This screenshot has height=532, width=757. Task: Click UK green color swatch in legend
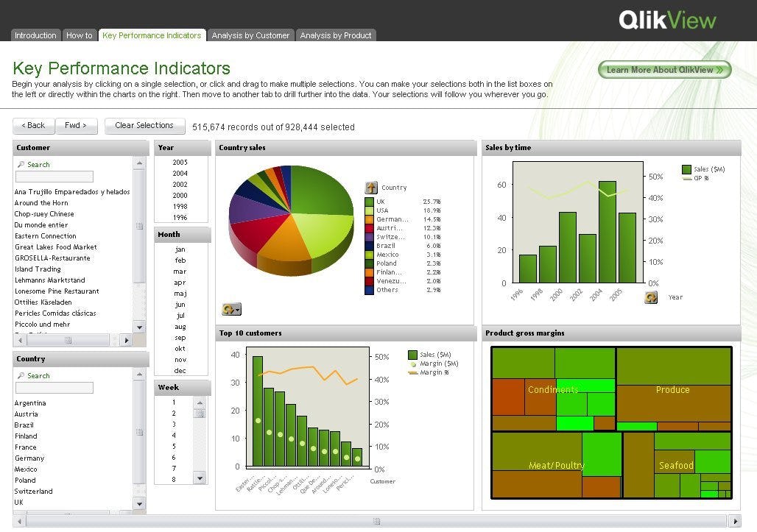point(369,202)
